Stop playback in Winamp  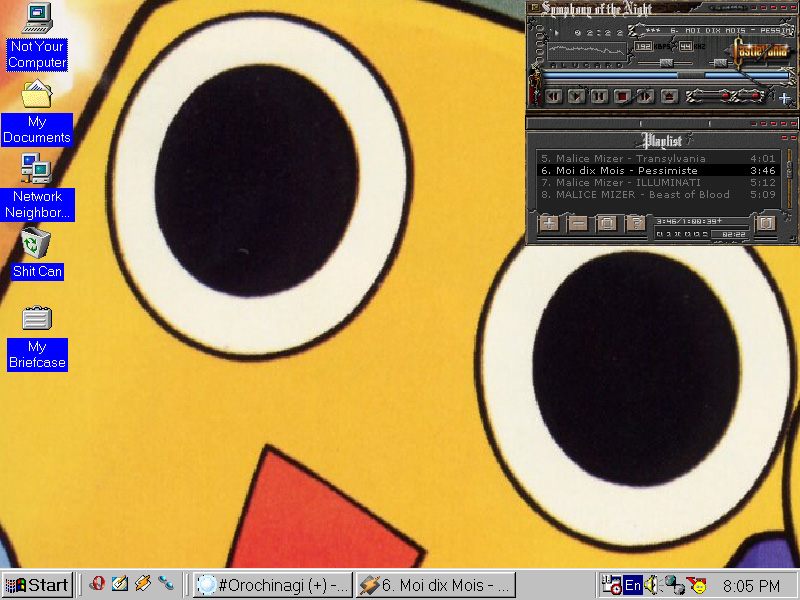[x=622, y=96]
